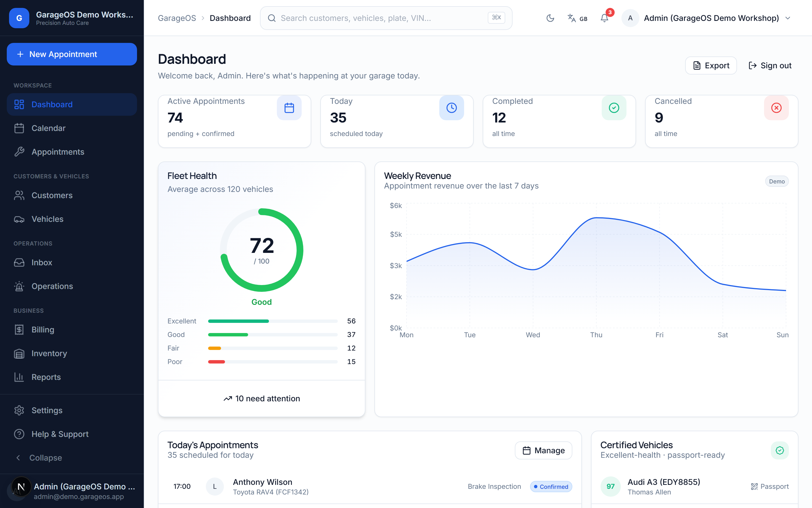Click the checkmark icon on Completed card
The width and height of the screenshot is (812, 508).
click(614, 108)
